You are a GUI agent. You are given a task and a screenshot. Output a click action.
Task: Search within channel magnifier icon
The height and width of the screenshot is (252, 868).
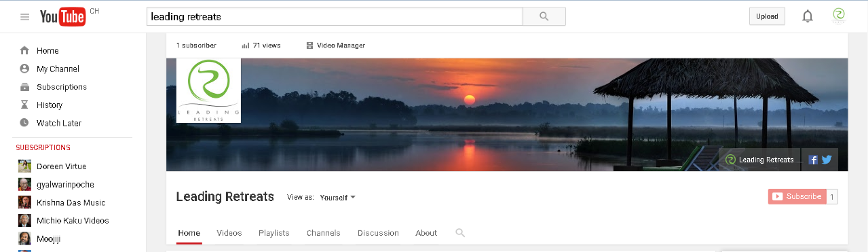point(460,233)
